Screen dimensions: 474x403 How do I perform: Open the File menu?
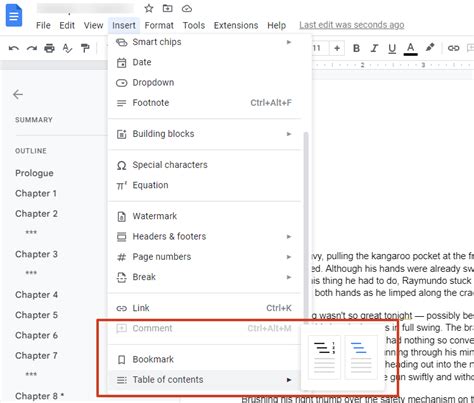[x=43, y=25]
